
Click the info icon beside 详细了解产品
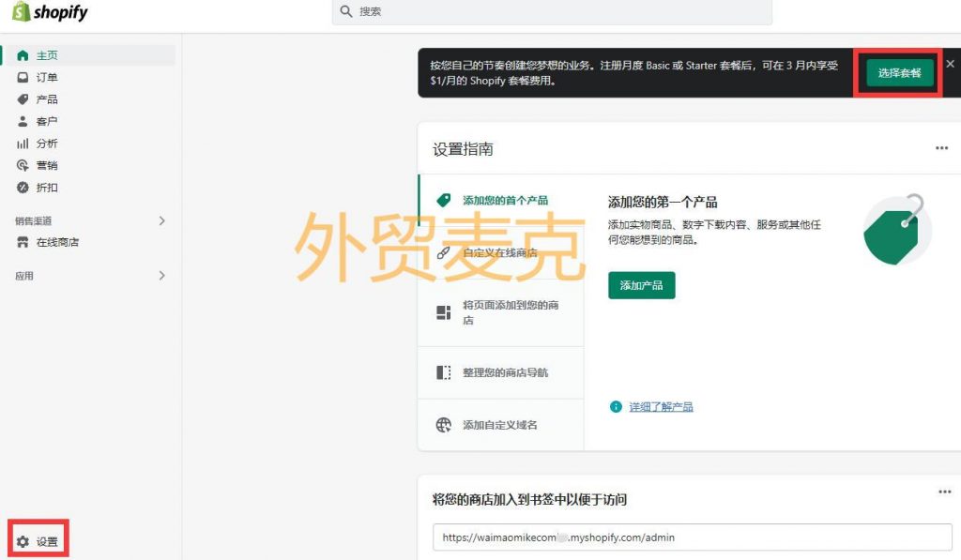(x=616, y=407)
